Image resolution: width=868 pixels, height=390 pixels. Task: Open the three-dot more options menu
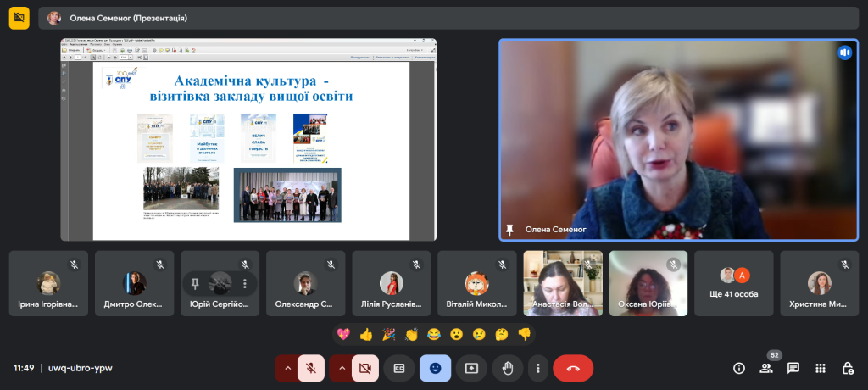pos(538,368)
